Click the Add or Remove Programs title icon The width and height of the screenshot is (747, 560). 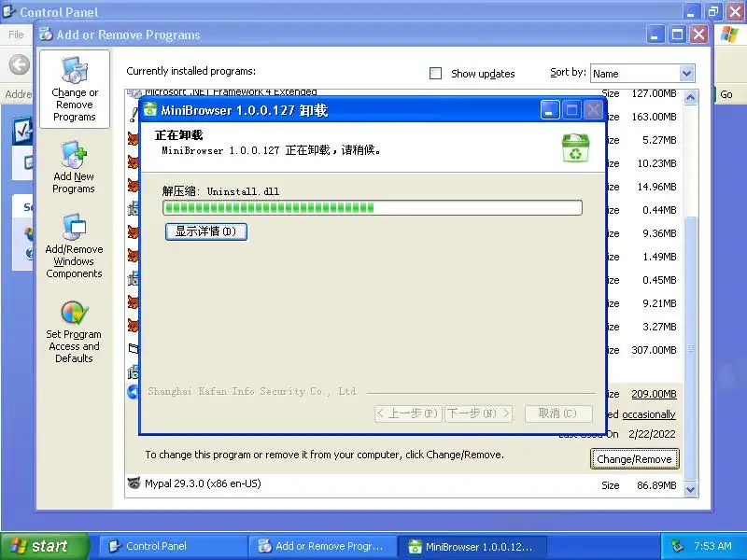click(46, 35)
